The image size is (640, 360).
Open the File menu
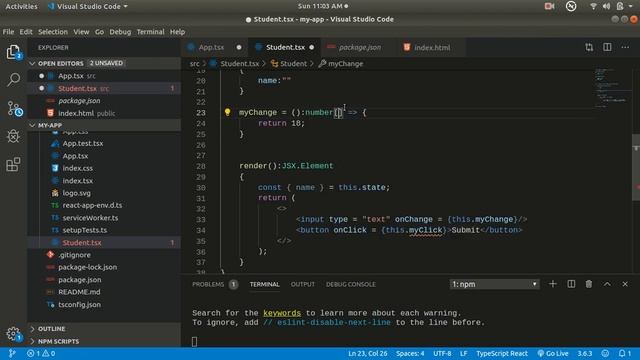pos(8,32)
